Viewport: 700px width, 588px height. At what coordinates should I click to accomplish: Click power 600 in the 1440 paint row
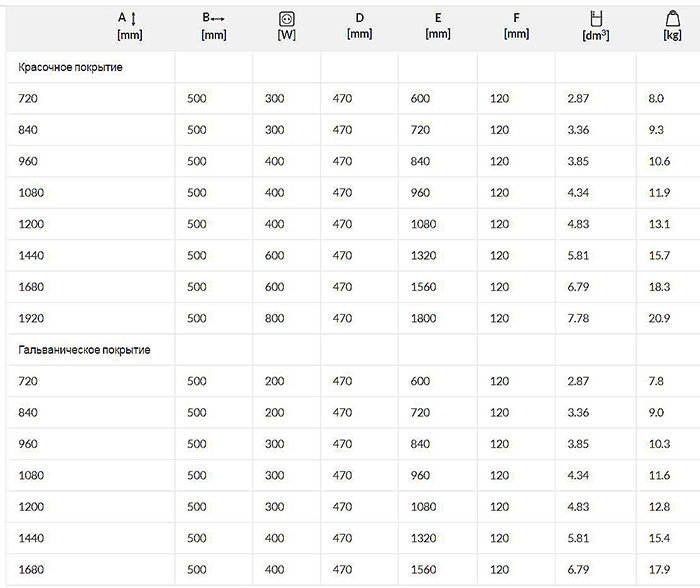coord(274,255)
